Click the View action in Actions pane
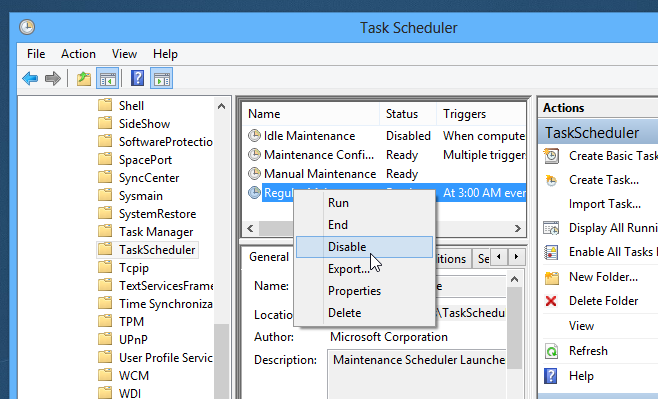Viewport: 658px width, 399px height. pyautogui.click(x=581, y=326)
